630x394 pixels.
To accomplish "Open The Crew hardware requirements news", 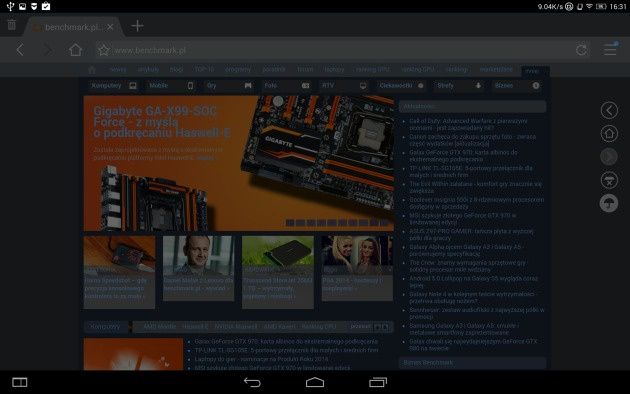I will [468, 266].
